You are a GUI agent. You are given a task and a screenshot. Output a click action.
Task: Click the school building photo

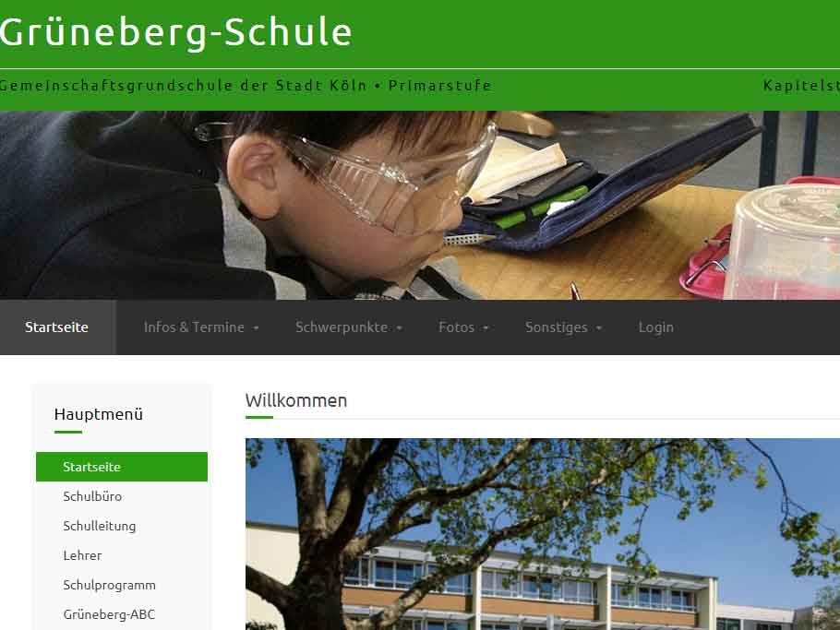[543, 534]
